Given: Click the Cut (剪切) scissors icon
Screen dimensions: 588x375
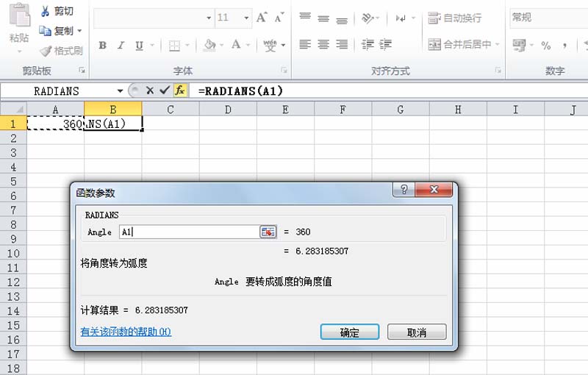Looking at the screenshot, I should pos(45,11).
